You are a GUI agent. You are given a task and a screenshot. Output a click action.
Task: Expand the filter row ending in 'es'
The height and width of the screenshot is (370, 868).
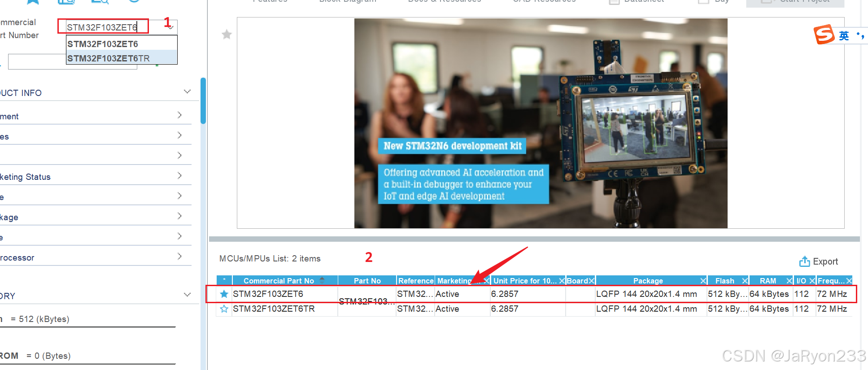coord(179,135)
